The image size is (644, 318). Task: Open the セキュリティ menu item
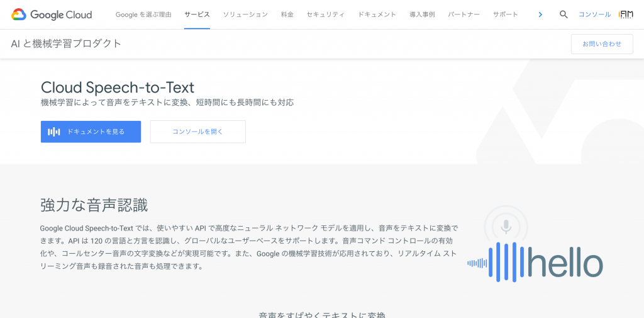click(326, 15)
